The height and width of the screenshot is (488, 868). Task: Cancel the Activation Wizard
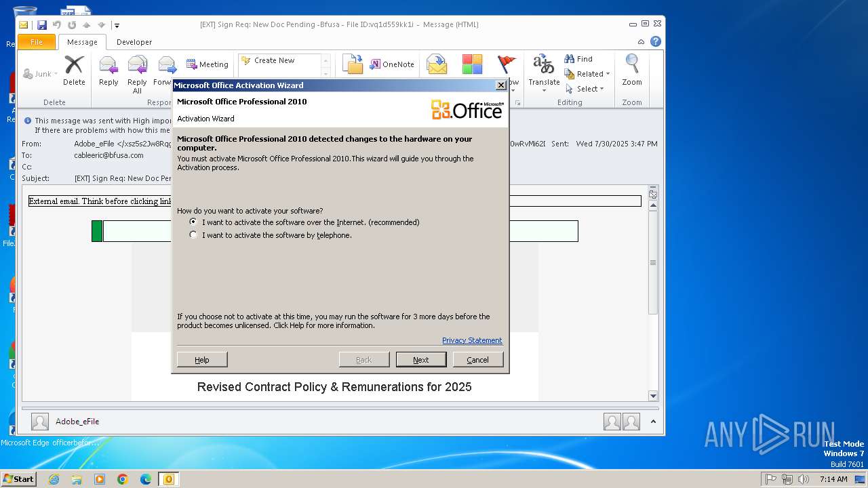[x=478, y=360]
